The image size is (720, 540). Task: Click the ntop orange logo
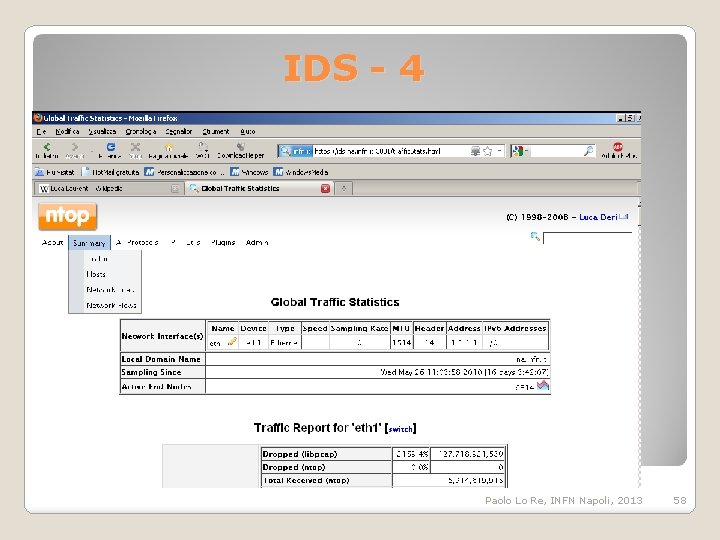tap(68, 216)
